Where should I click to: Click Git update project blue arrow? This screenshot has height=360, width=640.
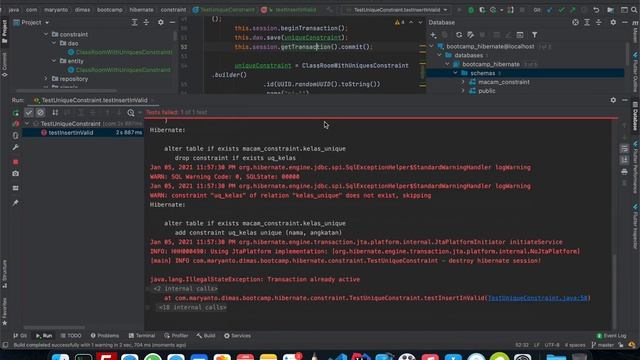(549, 10)
